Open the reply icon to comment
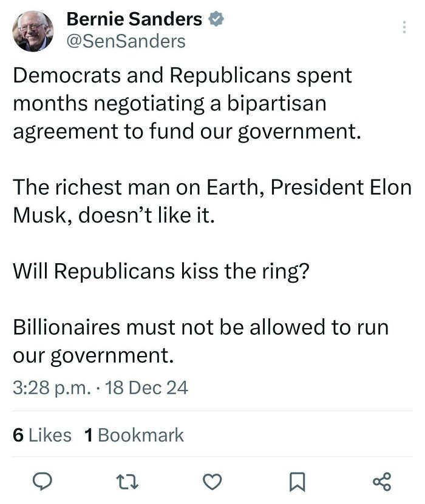This screenshot has height=504, width=425. (x=42, y=481)
